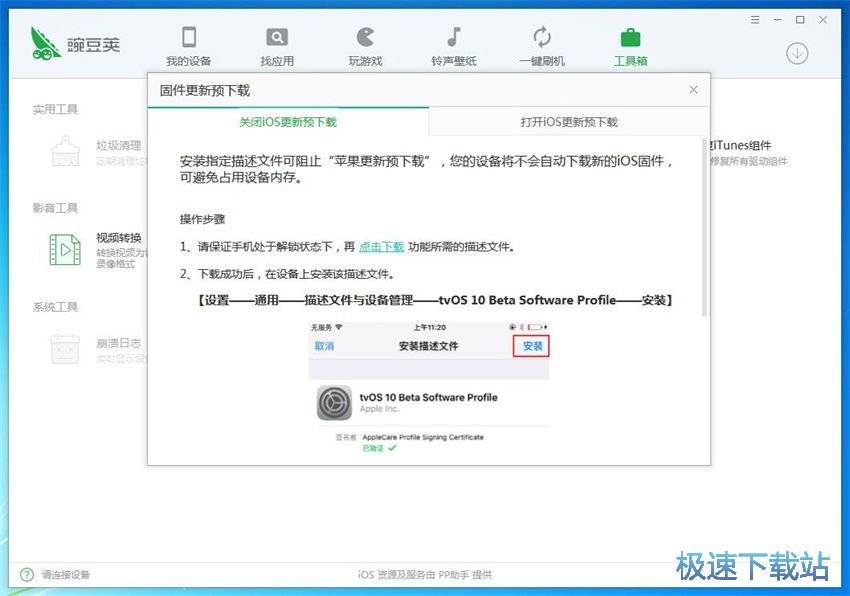Click the 操作步骤 heading

[x=202, y=220]
